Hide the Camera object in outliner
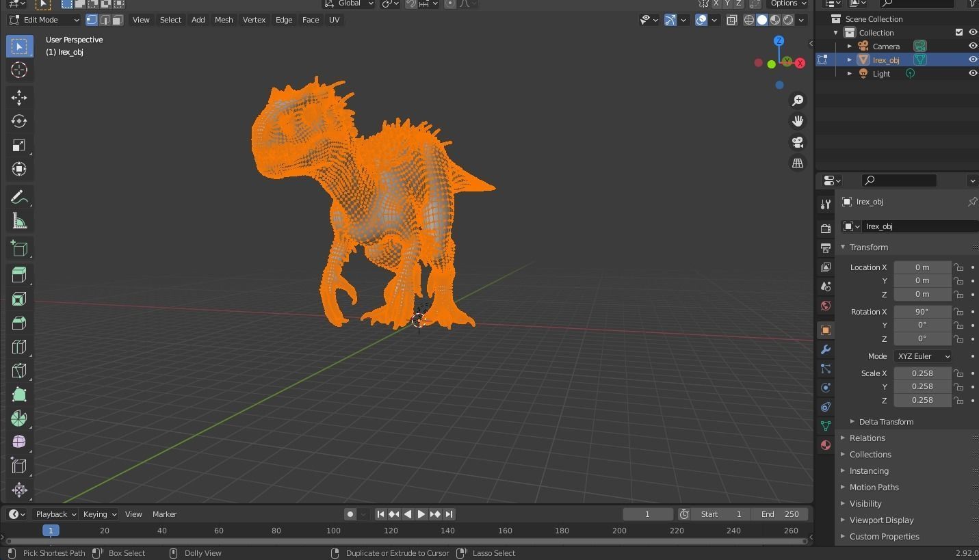Viewport: 979px width, 560px height. tap(972, 46)
